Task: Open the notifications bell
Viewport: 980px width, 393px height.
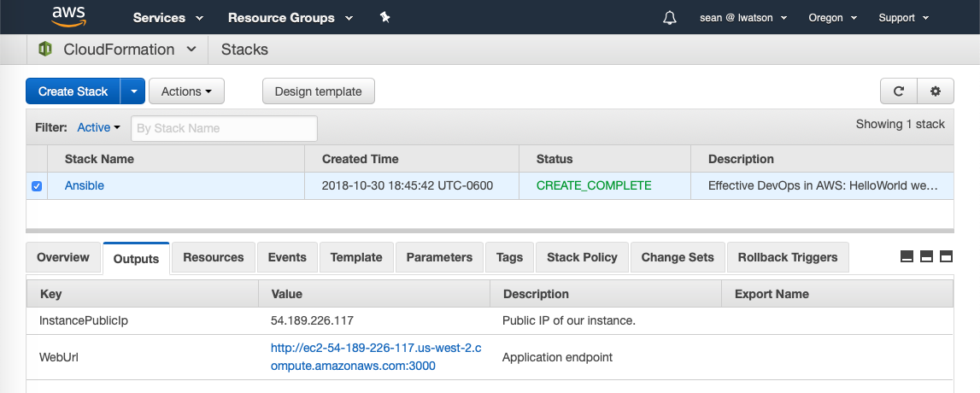Action: click(x=669, y=17)
